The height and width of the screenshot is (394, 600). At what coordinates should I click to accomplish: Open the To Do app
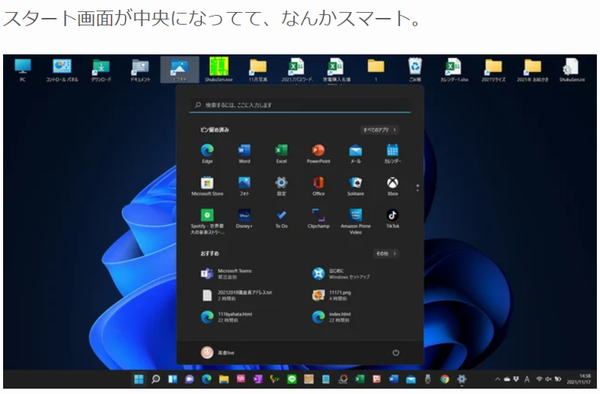pyautogui.click(x=281, y=218)
